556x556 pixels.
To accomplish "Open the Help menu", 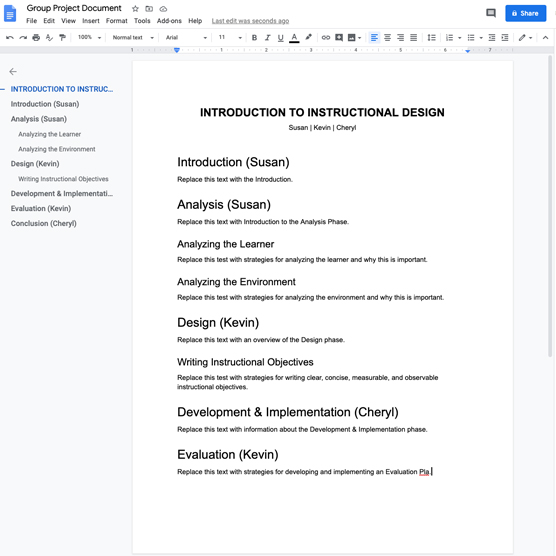I will pos(195,21).
